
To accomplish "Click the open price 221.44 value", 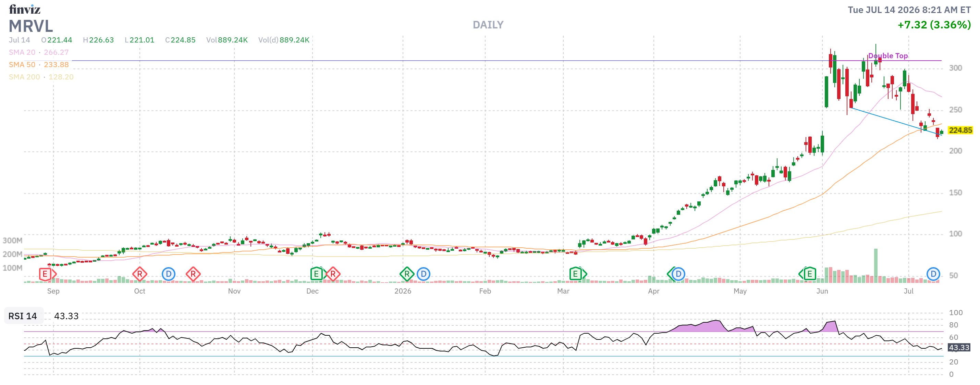I will pyautogui.click(x=60, y=40).
